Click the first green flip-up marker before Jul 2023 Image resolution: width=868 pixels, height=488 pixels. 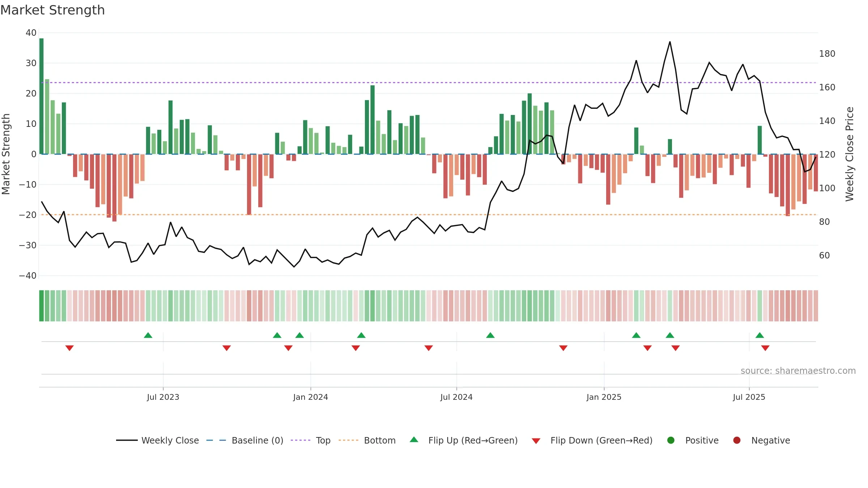[x=148, y=335]
